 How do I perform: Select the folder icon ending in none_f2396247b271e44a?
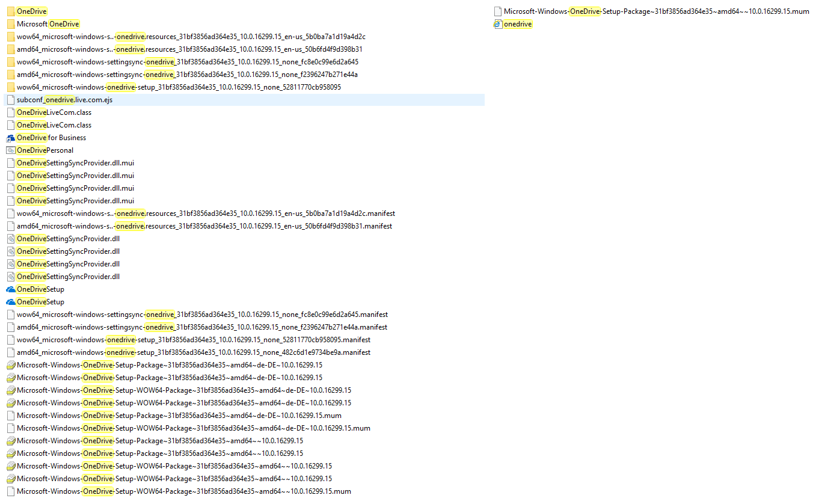click(10, 75)
